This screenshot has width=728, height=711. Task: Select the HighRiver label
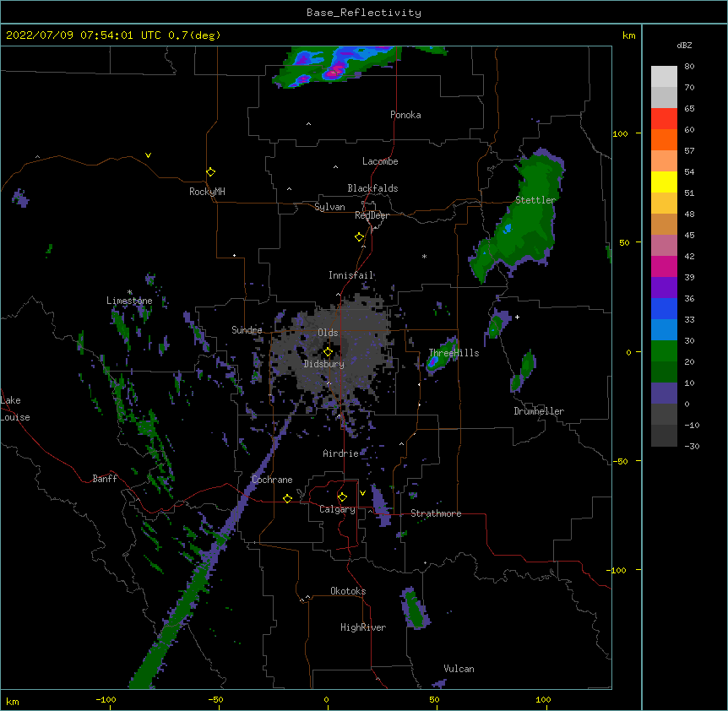[363, 627]
